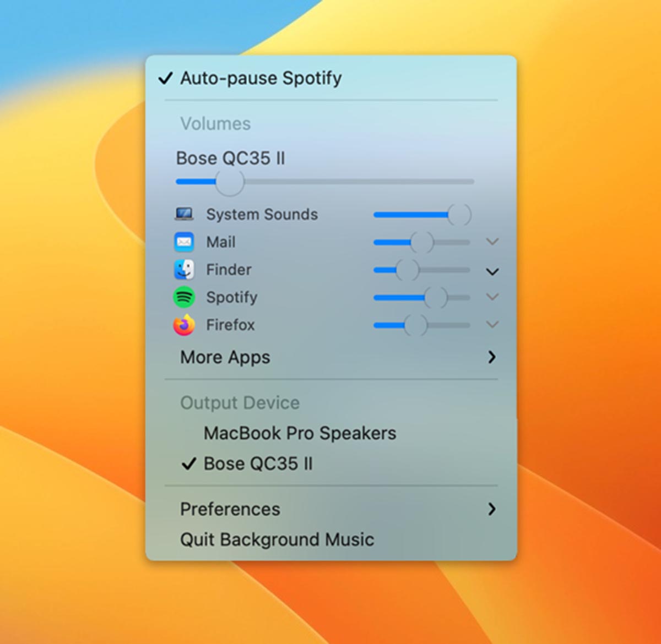Screen dimensions: 661x644
Task: Quit Background Music
Action: (x=331, y=539)
